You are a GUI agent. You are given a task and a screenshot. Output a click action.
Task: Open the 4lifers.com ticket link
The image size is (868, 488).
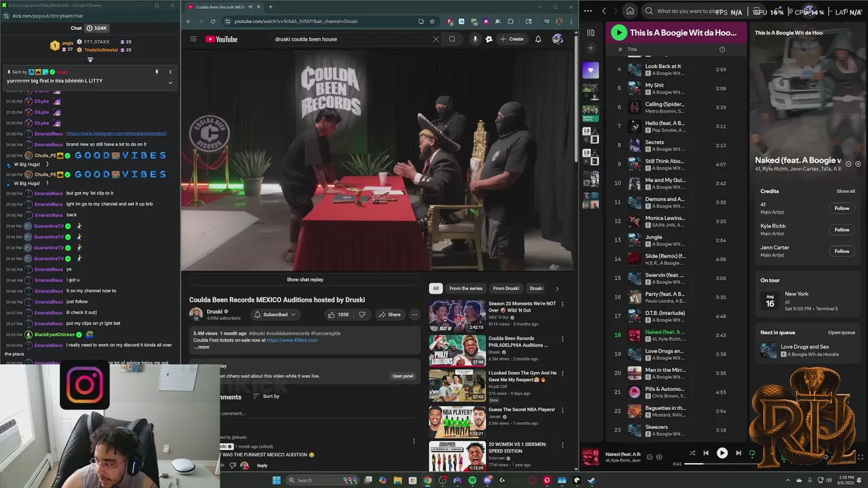292,340
